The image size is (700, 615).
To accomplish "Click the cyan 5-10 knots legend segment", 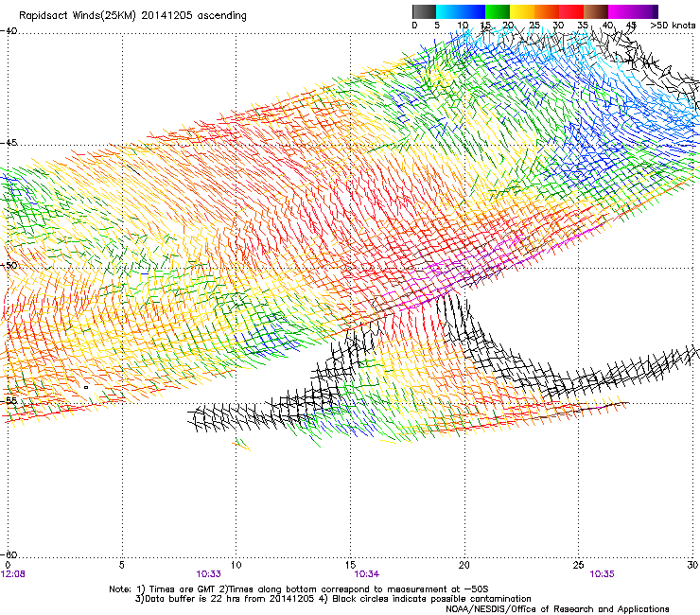I will coord(448,11).
